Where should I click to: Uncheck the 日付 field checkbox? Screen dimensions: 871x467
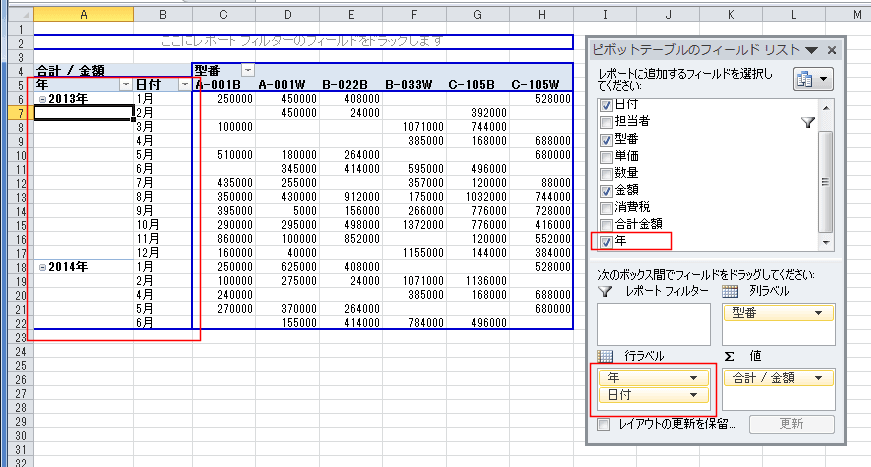click(606, 105)
